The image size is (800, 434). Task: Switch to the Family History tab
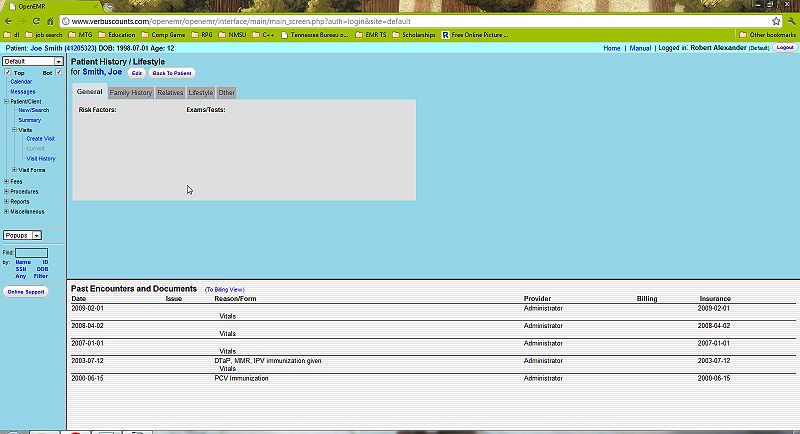coord(130,93)
